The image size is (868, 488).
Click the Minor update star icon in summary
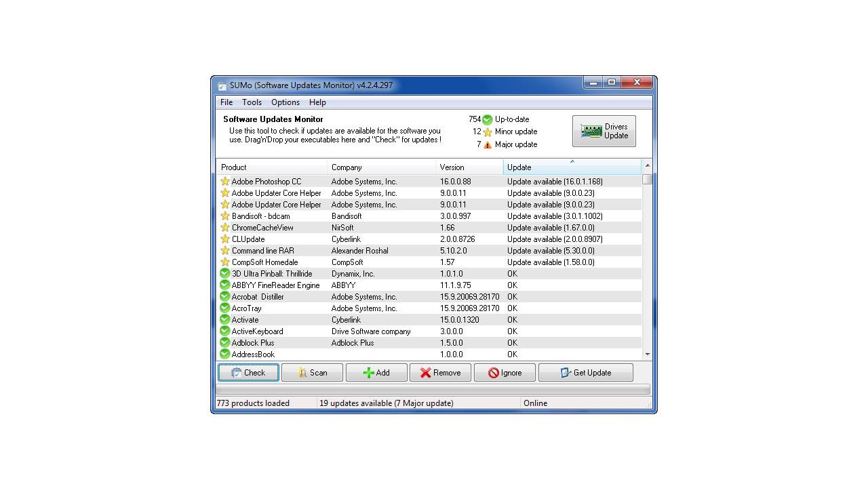pos(487,132)
